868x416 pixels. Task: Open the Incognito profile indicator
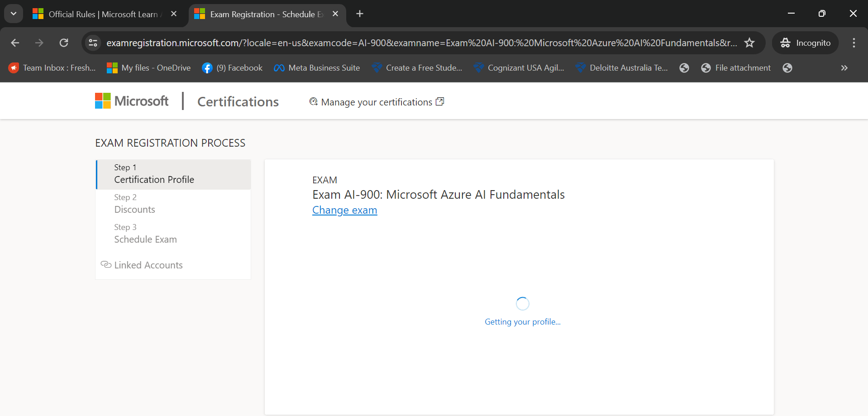tap(806, 43)
